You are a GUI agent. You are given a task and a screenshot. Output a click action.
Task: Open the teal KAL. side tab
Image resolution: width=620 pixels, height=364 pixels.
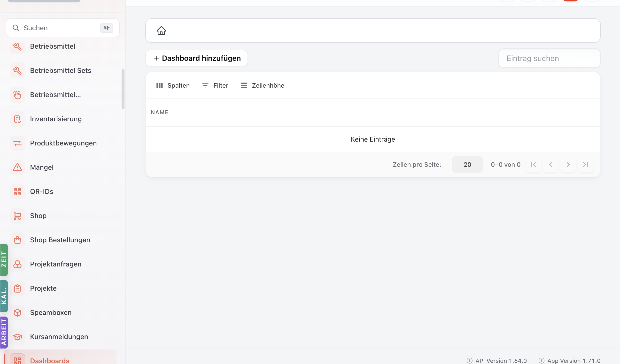coord(4,296)
